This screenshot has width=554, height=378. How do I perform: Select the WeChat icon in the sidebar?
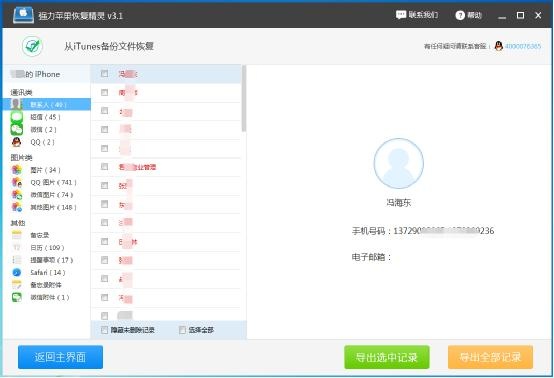[17, 129]
